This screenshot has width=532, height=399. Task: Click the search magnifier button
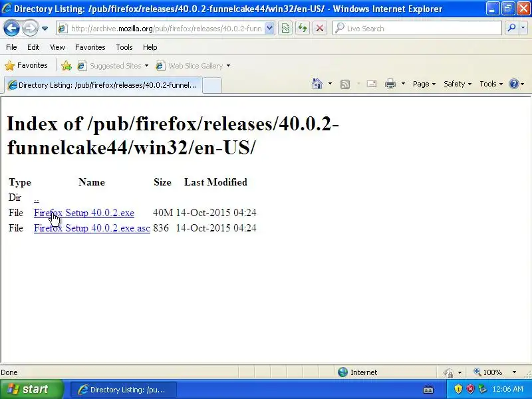pos(511,29)
